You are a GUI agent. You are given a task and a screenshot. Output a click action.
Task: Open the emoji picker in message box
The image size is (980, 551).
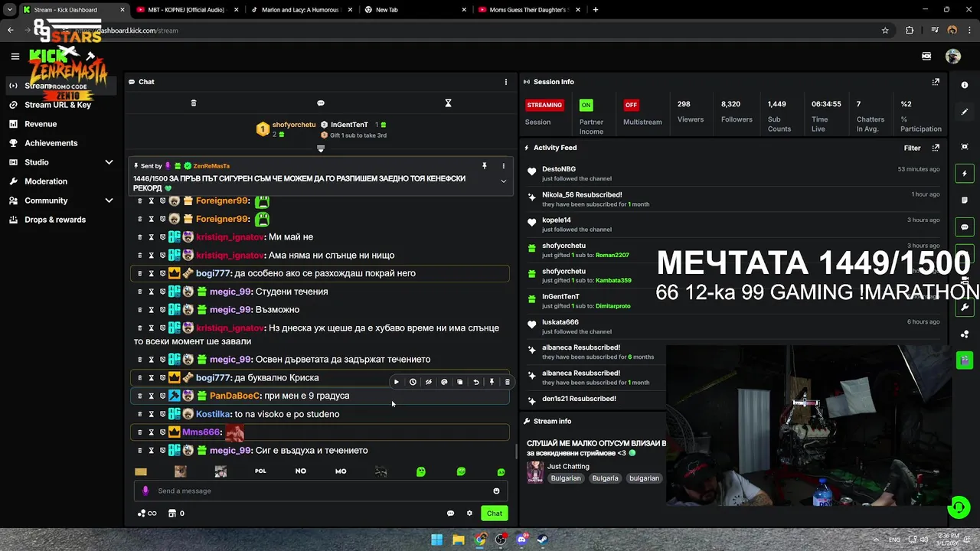(496, 491)
